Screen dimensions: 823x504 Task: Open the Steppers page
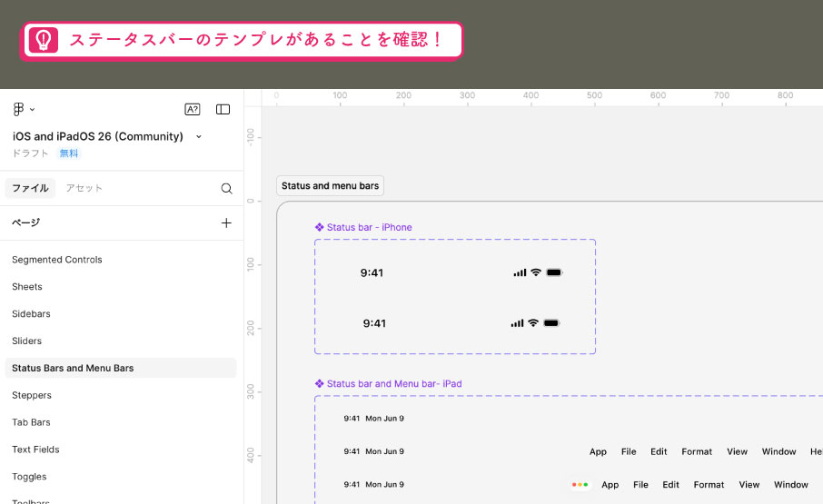coord(32,395)
